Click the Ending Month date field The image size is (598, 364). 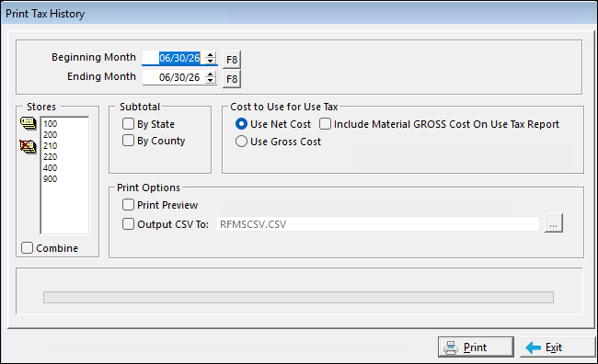click(174, 77)
